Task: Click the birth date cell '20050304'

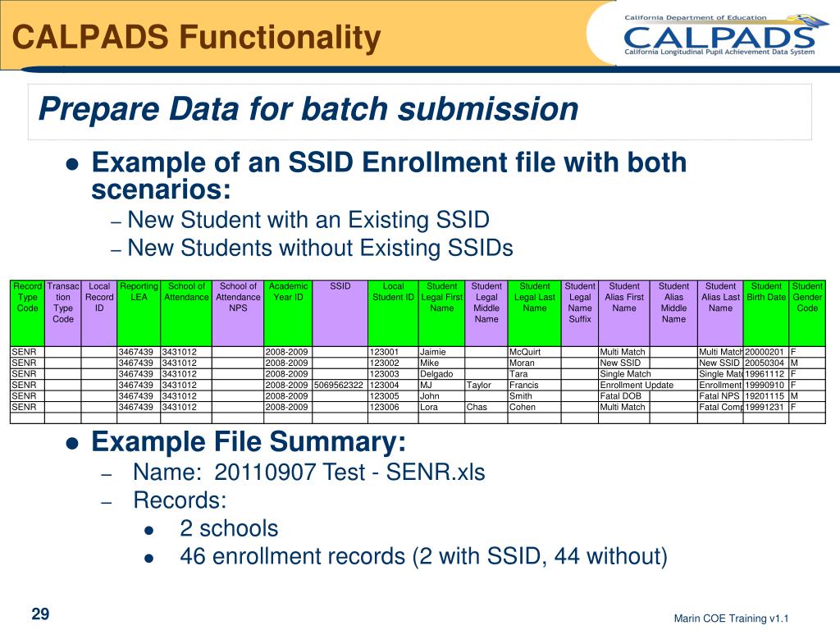Action: pos(765,363)
